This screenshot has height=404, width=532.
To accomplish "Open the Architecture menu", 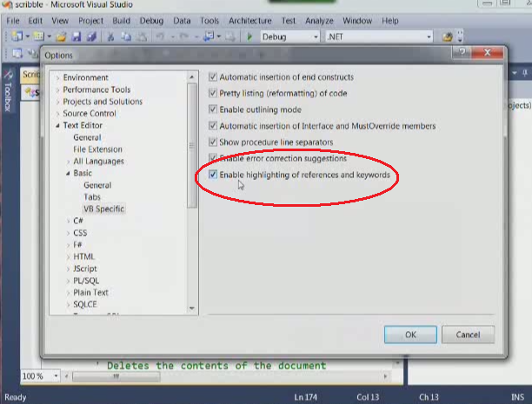I will [x=250, y=21].
